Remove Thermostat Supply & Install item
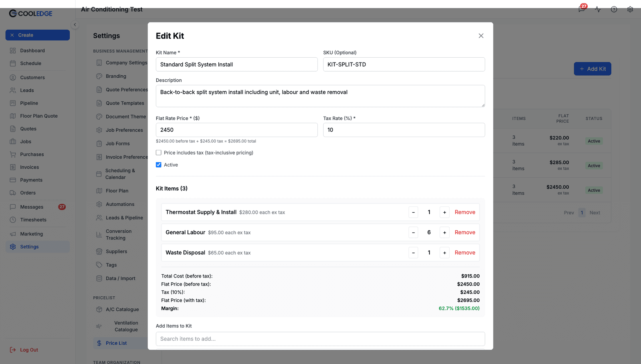 pyautogui.click(x=465, y=212)
